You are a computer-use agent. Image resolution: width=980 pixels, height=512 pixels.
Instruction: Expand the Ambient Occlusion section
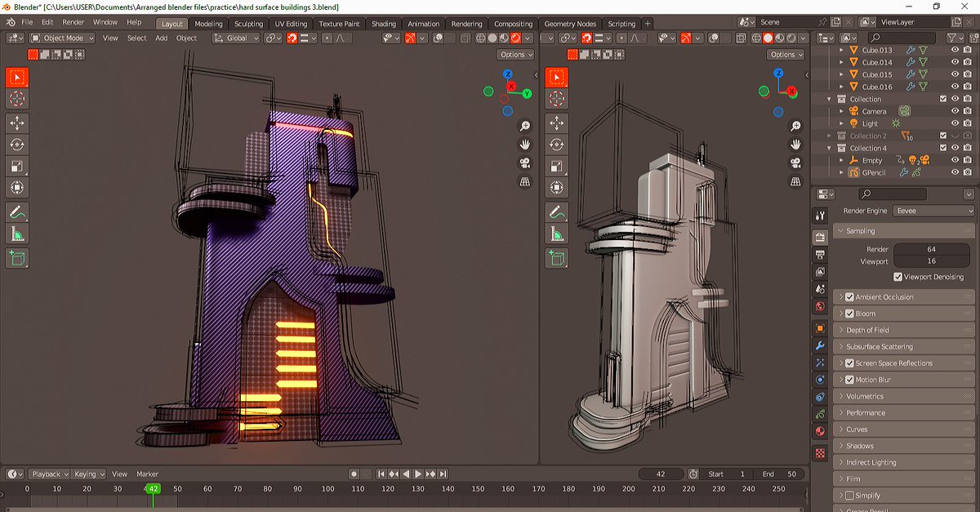tap(840, 296)
